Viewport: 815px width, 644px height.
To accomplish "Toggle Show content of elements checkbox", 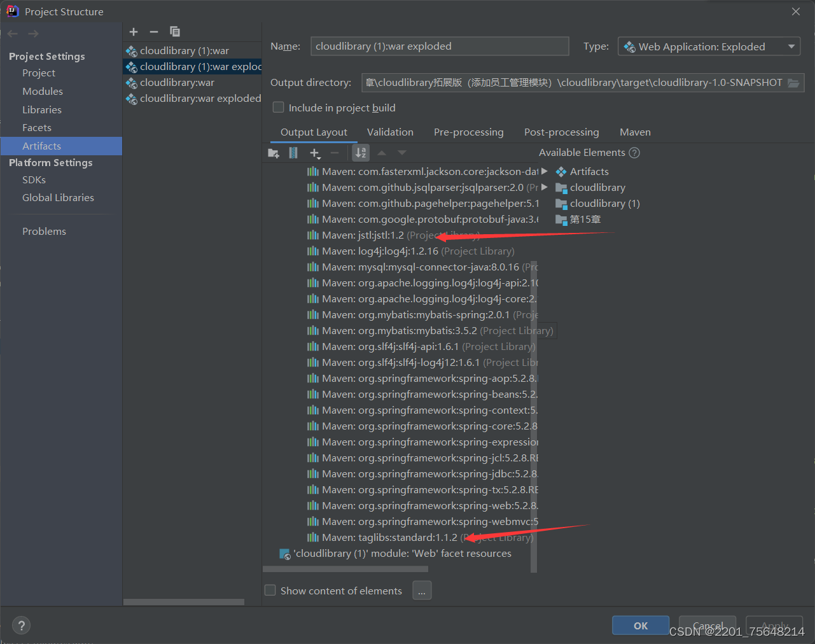I will pos(270,591).
